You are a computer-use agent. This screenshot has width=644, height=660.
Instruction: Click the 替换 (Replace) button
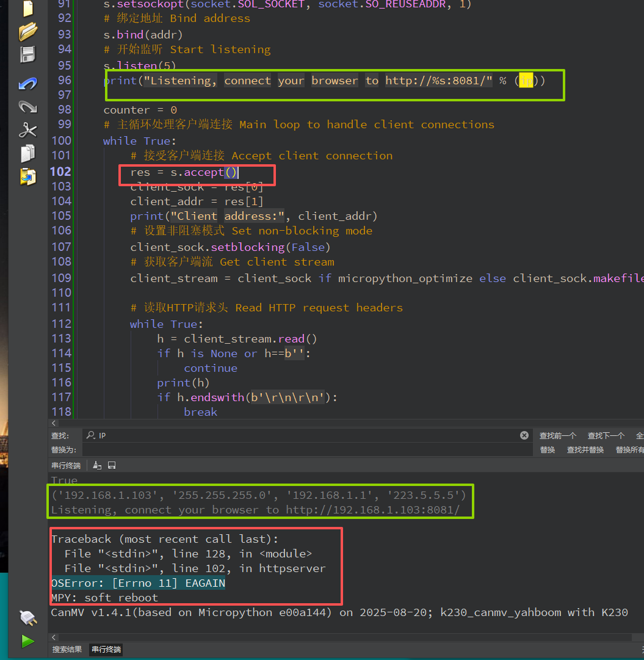pos(548,449)
